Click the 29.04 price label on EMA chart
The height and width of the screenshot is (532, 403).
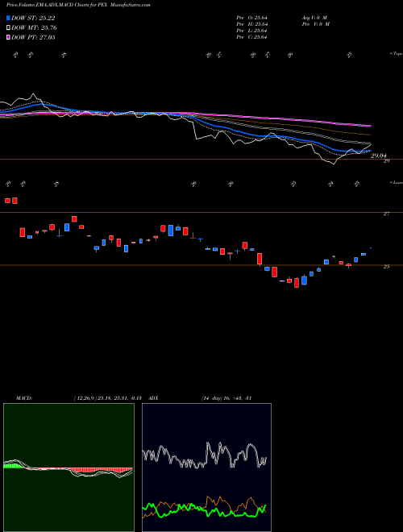tap(379, 156)
